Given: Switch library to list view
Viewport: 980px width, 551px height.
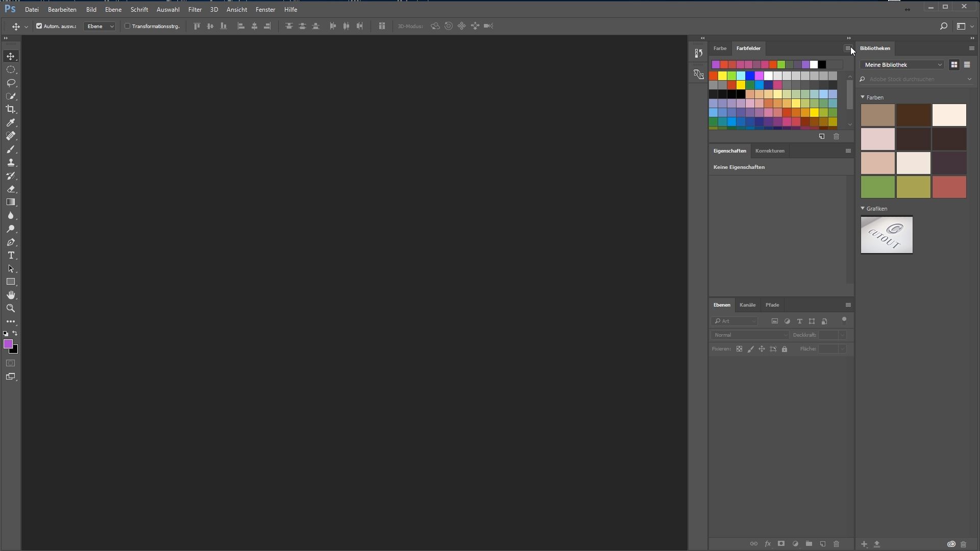Looking at the screenshot, I should [967, 65].
